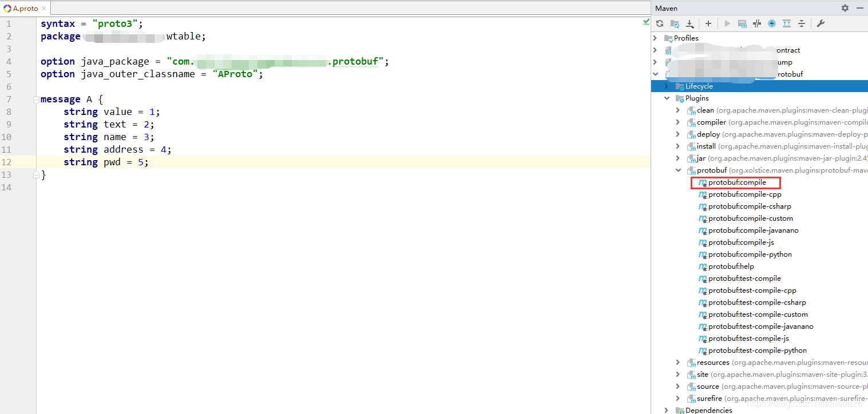Select the protobuf:compile-python goal
868x414 pixels.
[750, 254]
